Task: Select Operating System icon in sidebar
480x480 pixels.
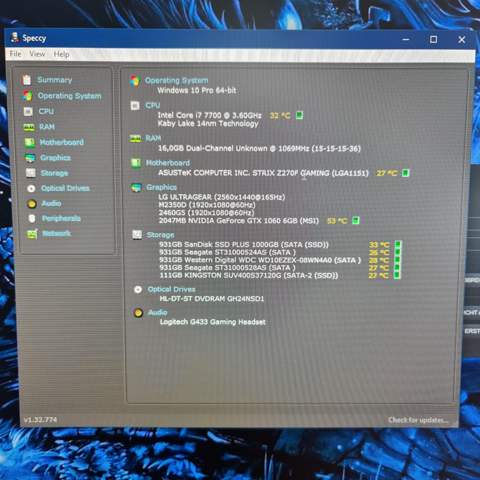Action: point(28,96)
